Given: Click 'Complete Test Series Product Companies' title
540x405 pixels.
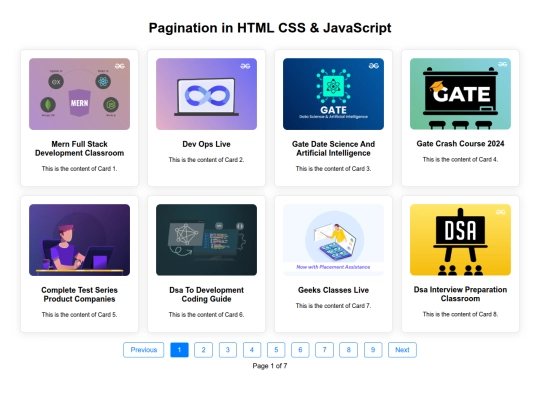Looking at the screenshot, I should [80, 294].
